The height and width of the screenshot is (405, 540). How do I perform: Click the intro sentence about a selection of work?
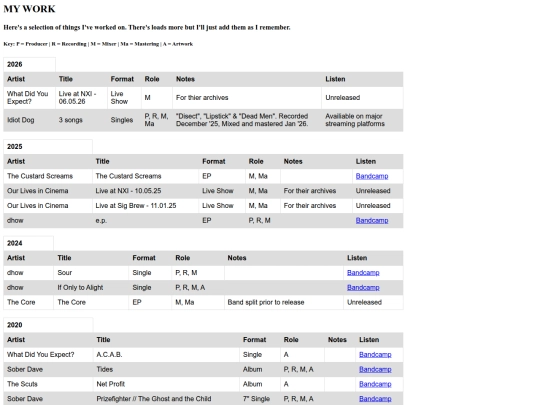pos(147,28)
